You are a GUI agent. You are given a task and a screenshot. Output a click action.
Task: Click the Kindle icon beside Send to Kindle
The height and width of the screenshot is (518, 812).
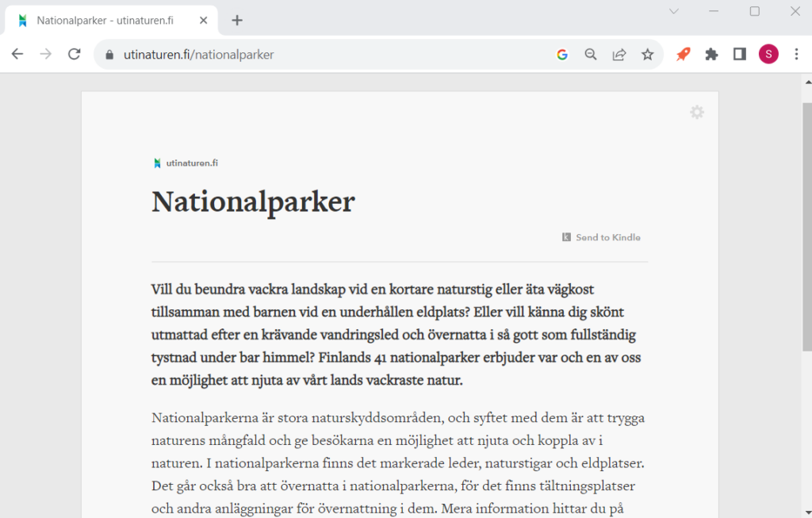(x=566, y=237)
